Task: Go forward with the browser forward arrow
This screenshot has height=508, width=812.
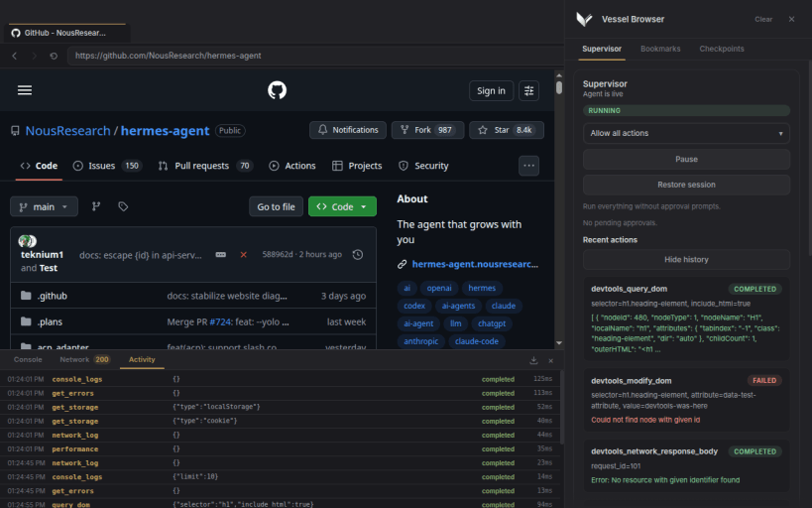Action: click(34, 56)
